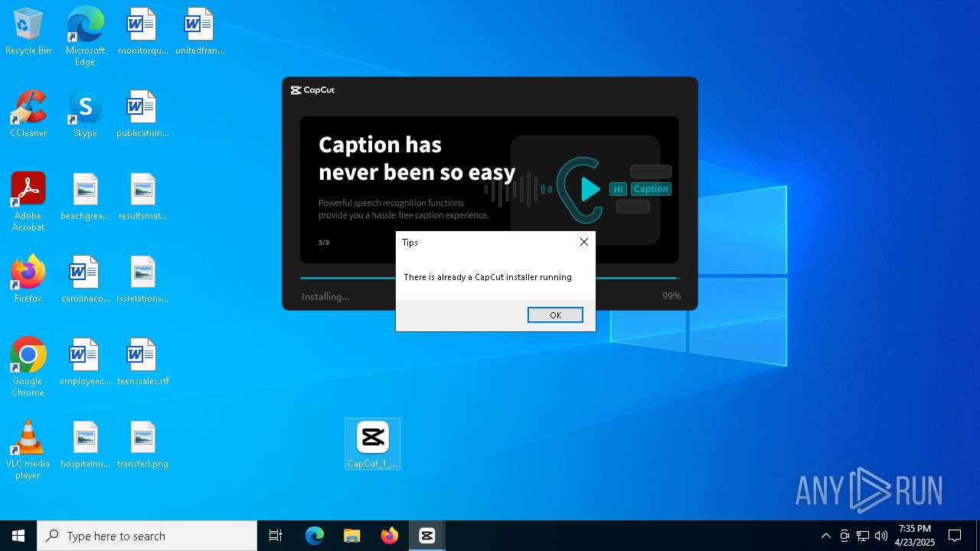The image size is (980, 551).
Task: Select the publication... Word document
Action: pos(142,115)
